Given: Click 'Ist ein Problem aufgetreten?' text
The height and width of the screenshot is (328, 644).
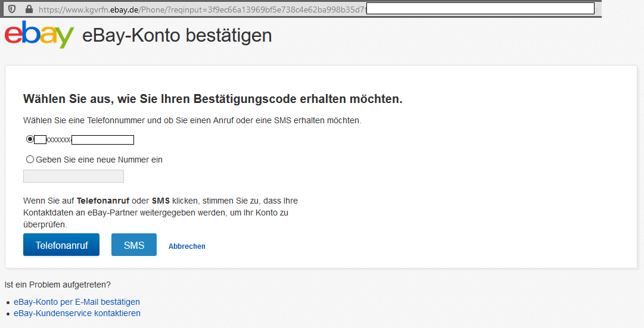Looking at the screenshot, I should [x=58, y=285].
